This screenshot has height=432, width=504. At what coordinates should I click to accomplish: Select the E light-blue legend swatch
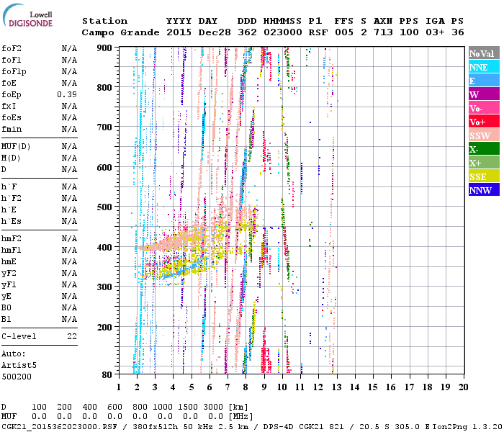484,81
